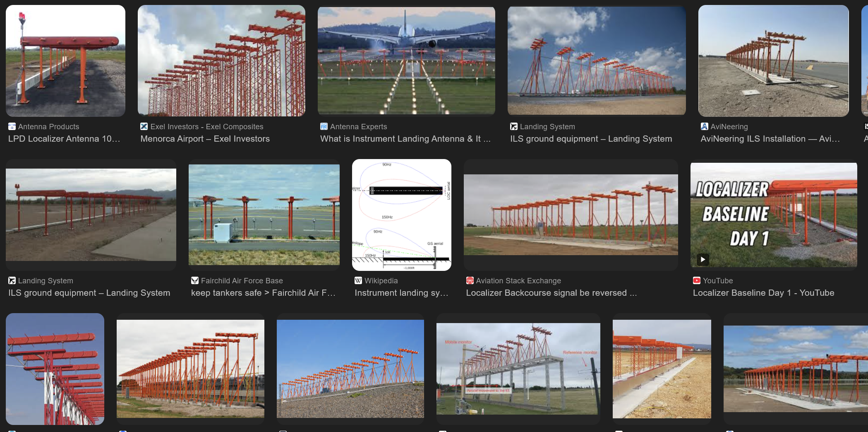
Task: Open the Localizer Backcourse signal image
Action: click(x=571, y=215)
